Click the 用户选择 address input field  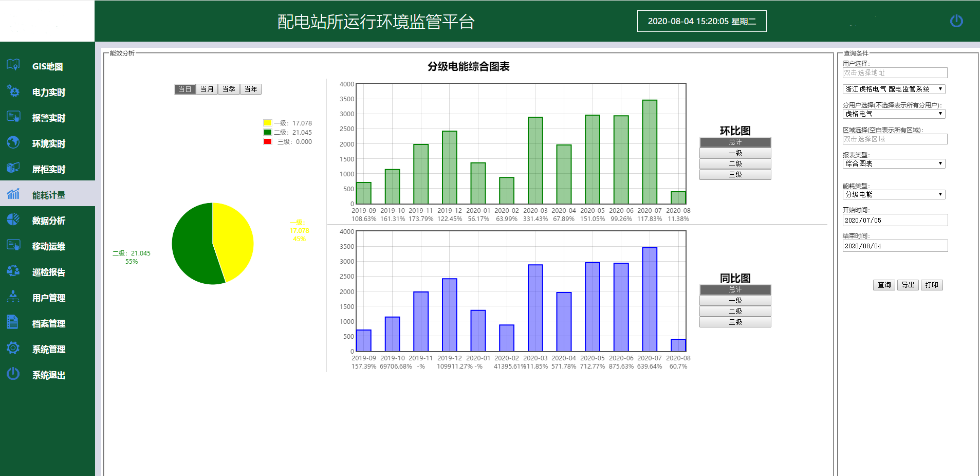tap(895, 73)
